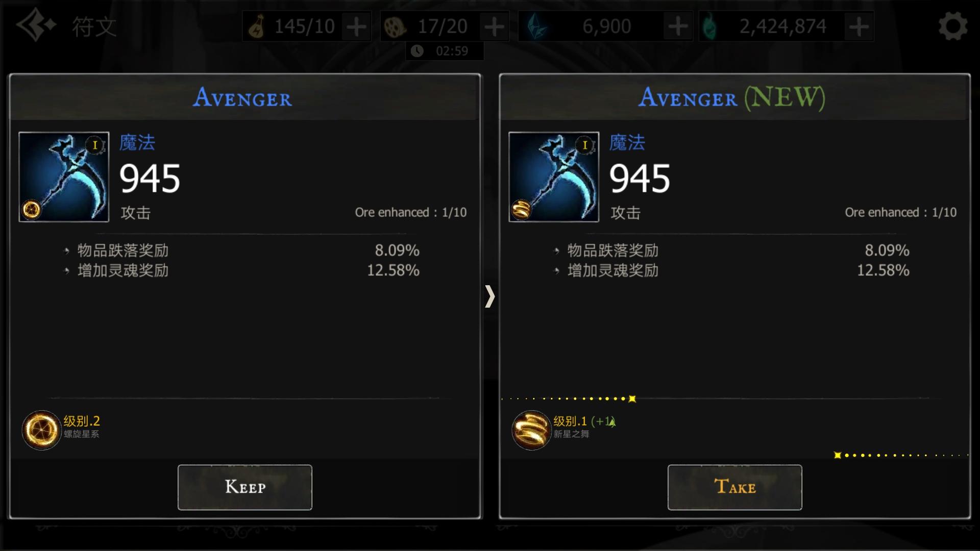
Task: Click the Take button
Action: [x=735, y=487]
